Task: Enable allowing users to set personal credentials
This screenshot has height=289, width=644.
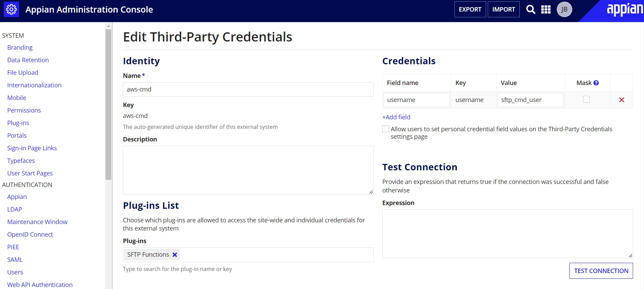Action: [x=386, y=129]
